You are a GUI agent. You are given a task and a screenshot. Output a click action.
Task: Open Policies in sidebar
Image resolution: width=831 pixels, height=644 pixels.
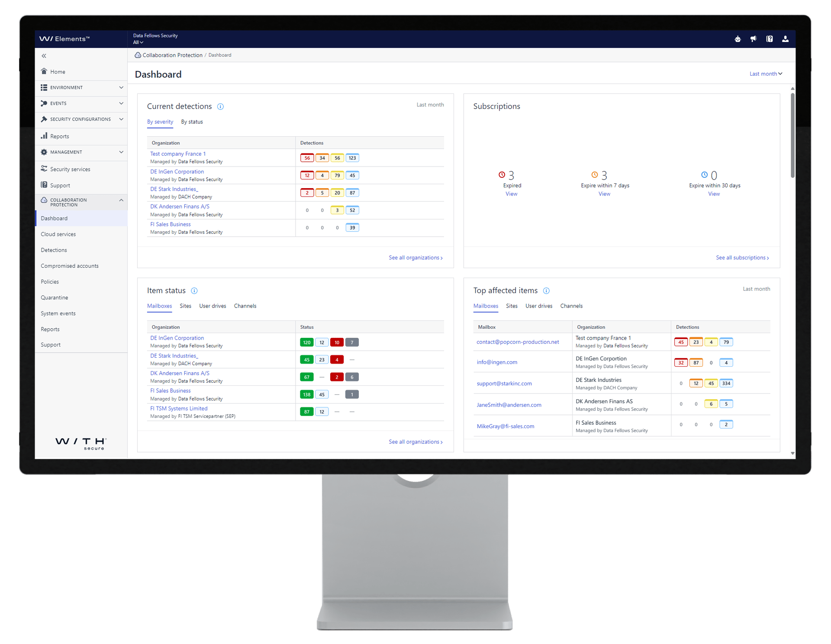click(x=50, y=282)
